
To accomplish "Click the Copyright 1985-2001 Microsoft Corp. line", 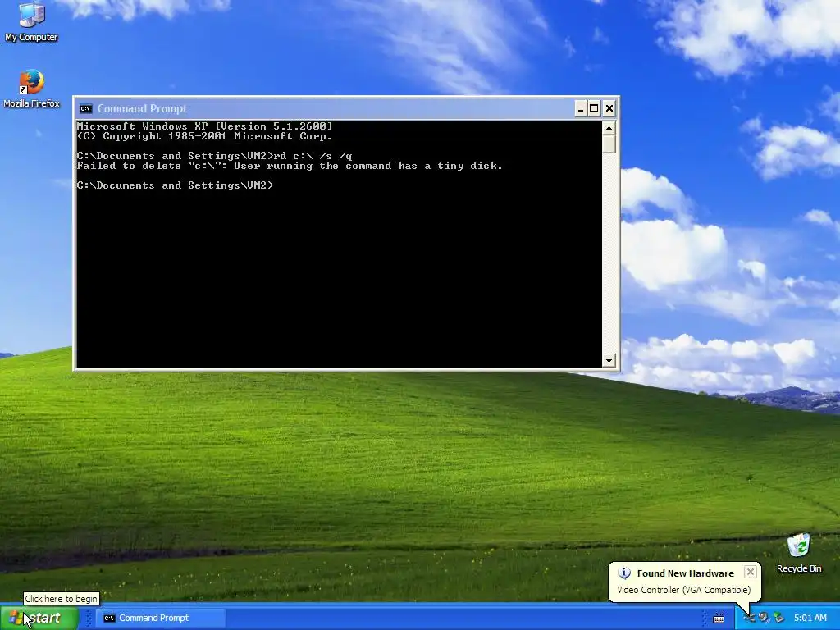I will pyautogui.click(x=204, y=137).
